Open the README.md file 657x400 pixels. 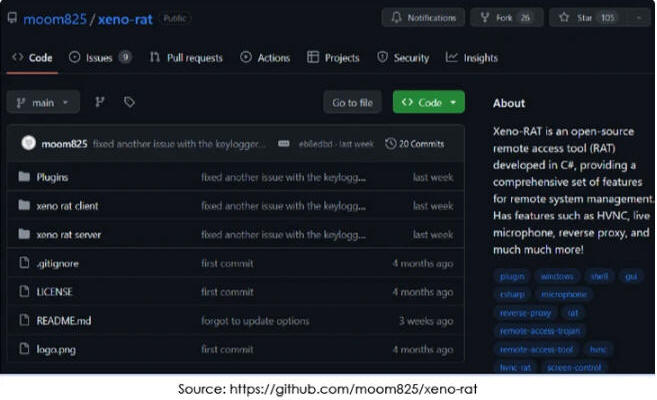point(64,321)
